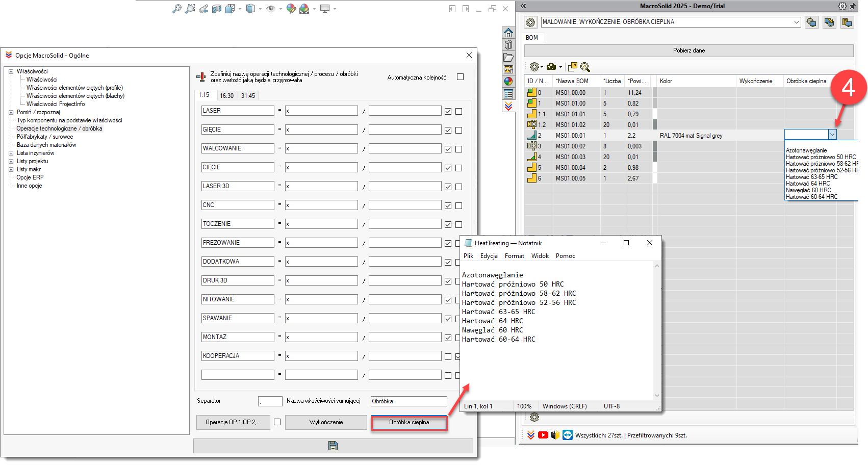Open the Home task pane icon
This screenshot has height=465, width=868.
pos(508,33)
